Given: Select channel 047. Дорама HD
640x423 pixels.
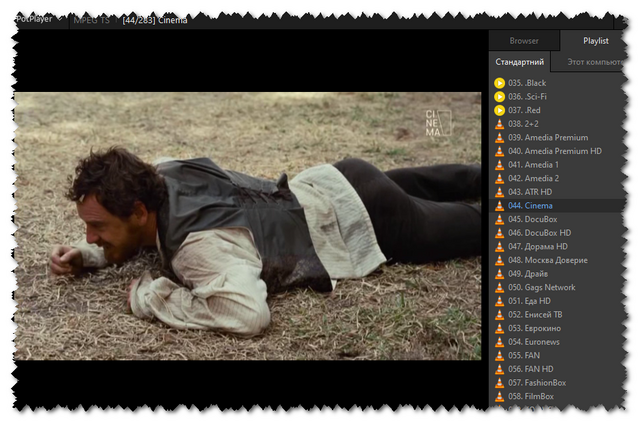Looking at the screenshot, I should (538, 247).
